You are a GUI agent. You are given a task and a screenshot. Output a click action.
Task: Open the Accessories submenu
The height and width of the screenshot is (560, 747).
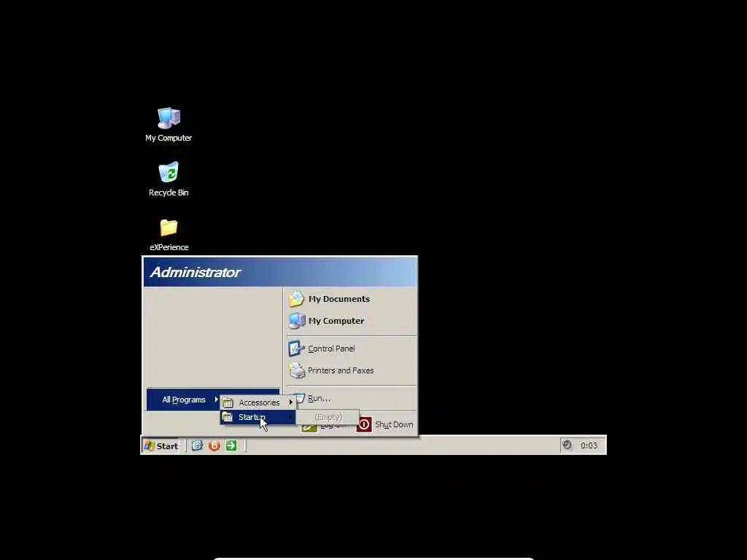tap(258, 402)
